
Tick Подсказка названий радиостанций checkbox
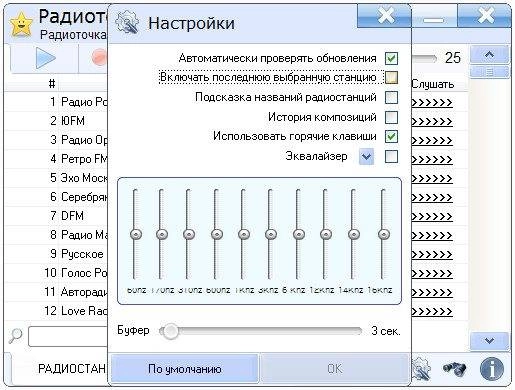point(391,98)
